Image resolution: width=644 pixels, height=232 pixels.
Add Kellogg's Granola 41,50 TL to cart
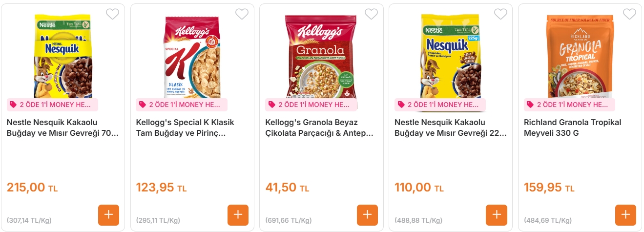click(367, 215)
